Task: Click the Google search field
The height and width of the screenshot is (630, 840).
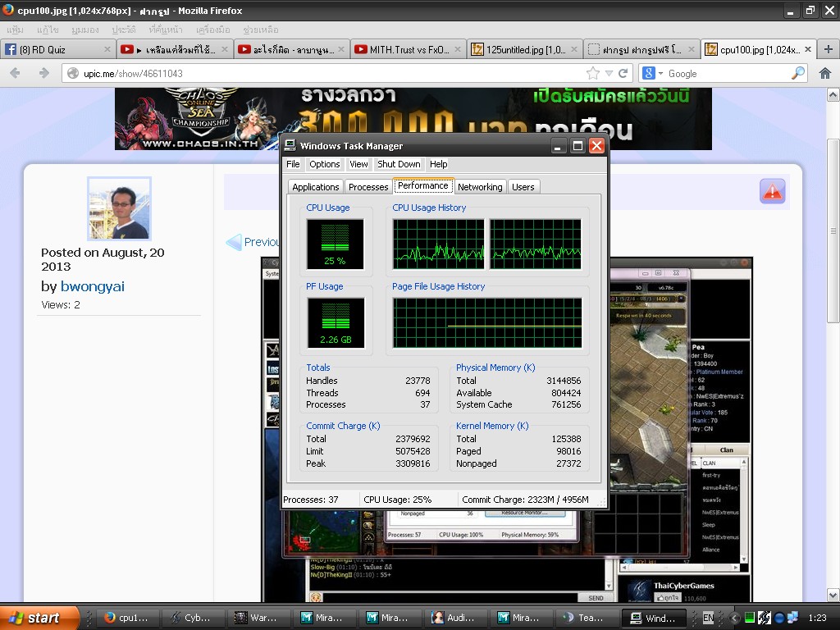Action: (x=728, y=73)
